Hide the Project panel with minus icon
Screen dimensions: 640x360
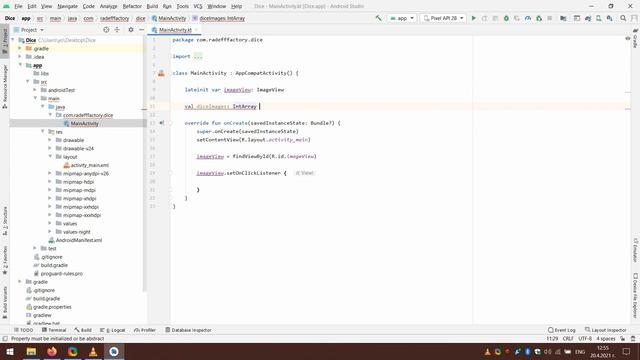pyautogui.click(x=141, y=30)
